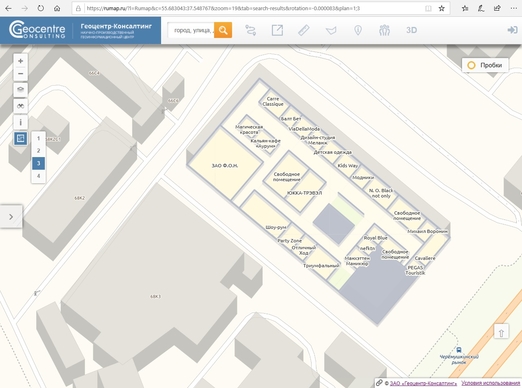Select floor 3
Screen dimensions: 522x388
click(38, 163)
